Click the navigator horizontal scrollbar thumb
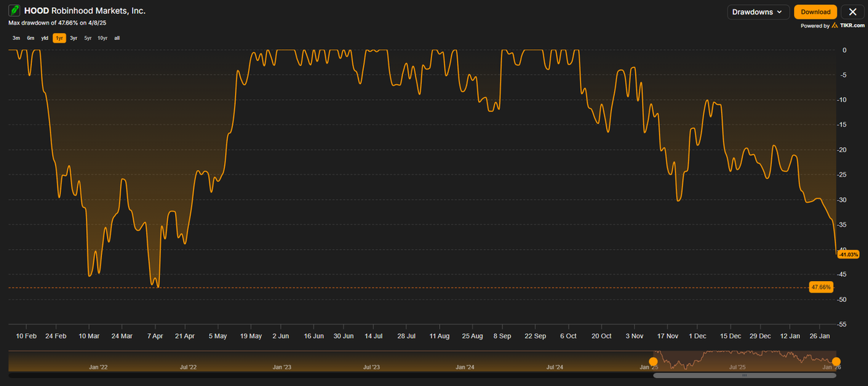This screenshot has height=386, width=868. click(745, 375)
